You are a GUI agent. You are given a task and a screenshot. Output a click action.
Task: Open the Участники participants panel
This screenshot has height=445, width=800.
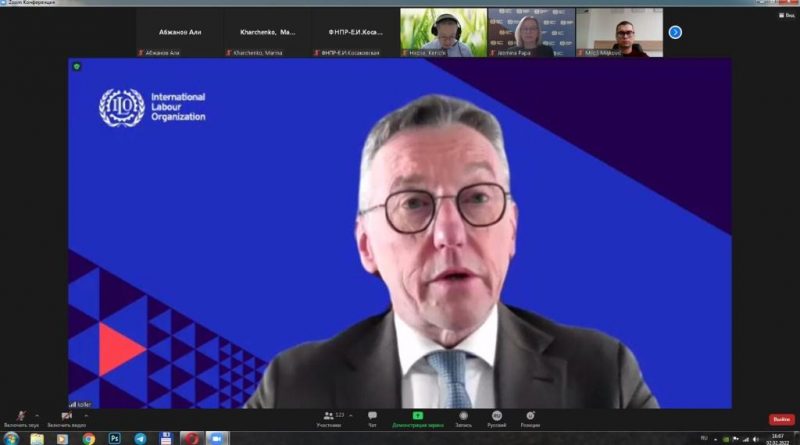point(329,419)
